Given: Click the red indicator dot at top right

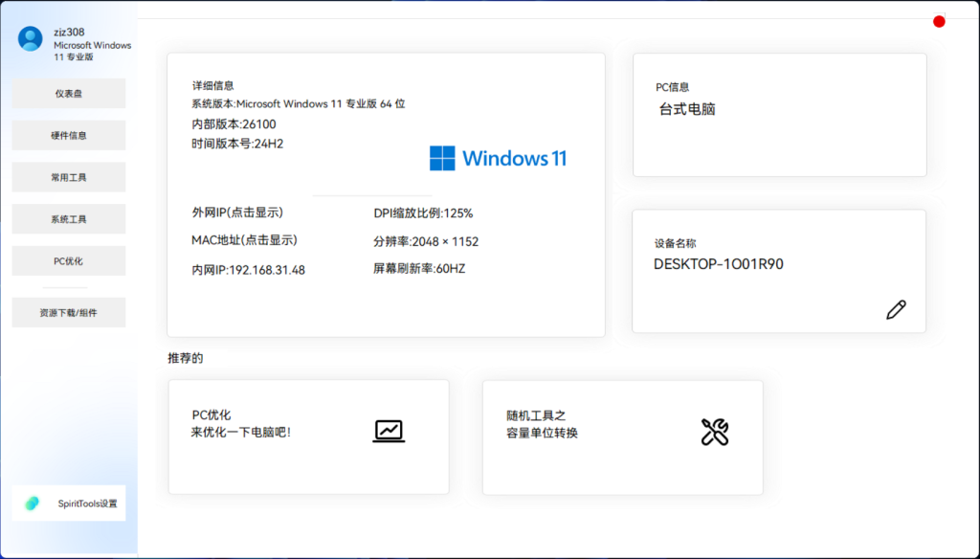Looking at the screenshot, I should click(x=938, y=20).
